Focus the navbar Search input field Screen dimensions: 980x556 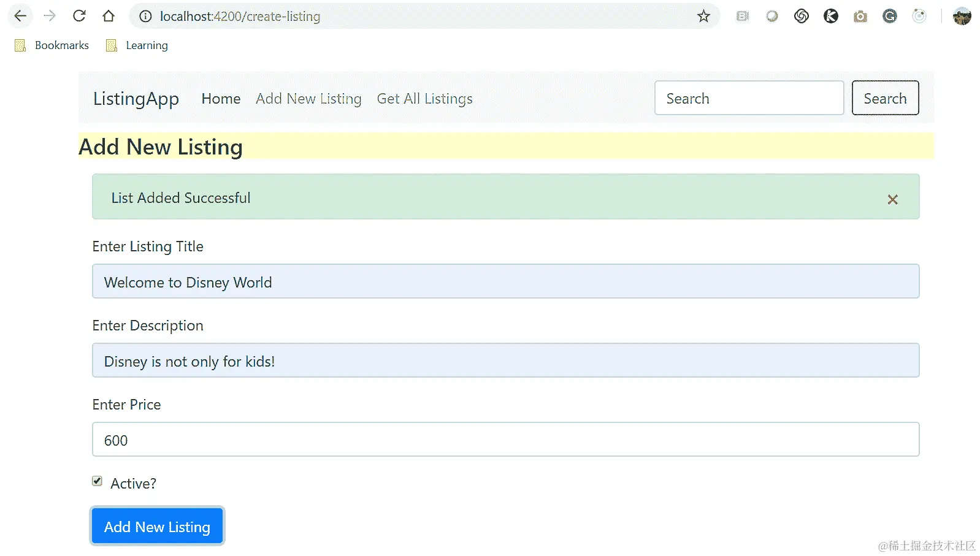tap(749, 98)
